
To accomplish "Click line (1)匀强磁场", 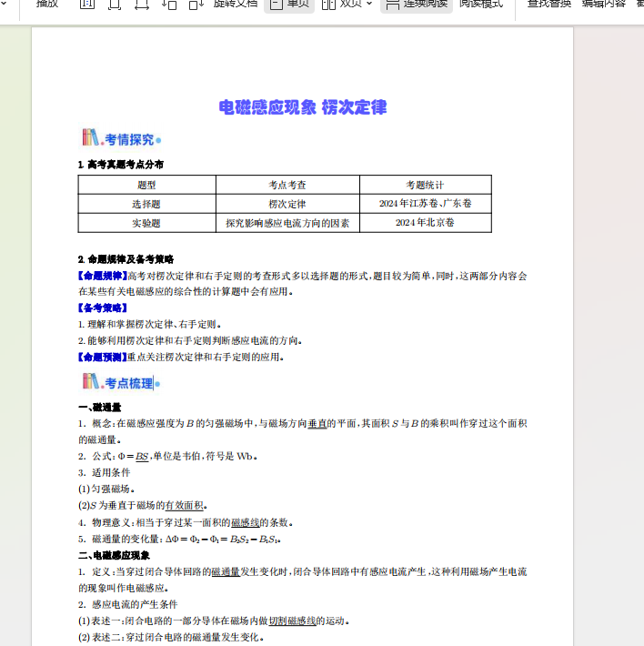I will point(106,489).
